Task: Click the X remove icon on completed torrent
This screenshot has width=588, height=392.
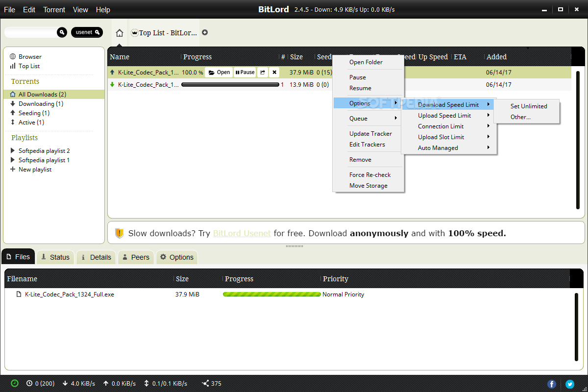Action: pyautogui.click(x=274, y=73)
